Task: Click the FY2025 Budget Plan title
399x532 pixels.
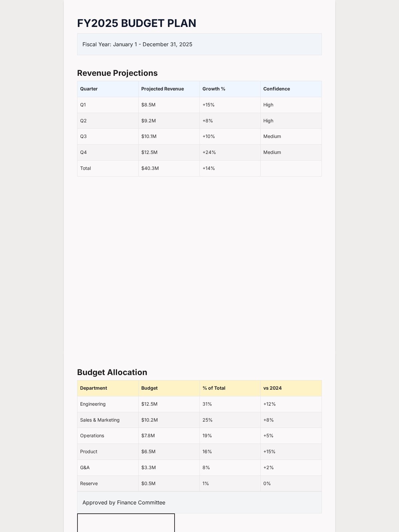Action: [137, 23]
